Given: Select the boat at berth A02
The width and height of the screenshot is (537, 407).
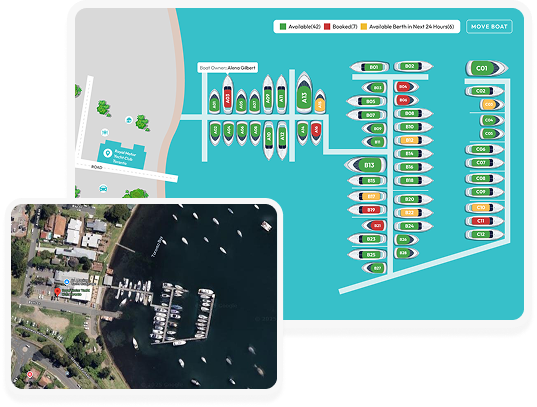Looking at the screenshot, I should (x=215, y=133).
